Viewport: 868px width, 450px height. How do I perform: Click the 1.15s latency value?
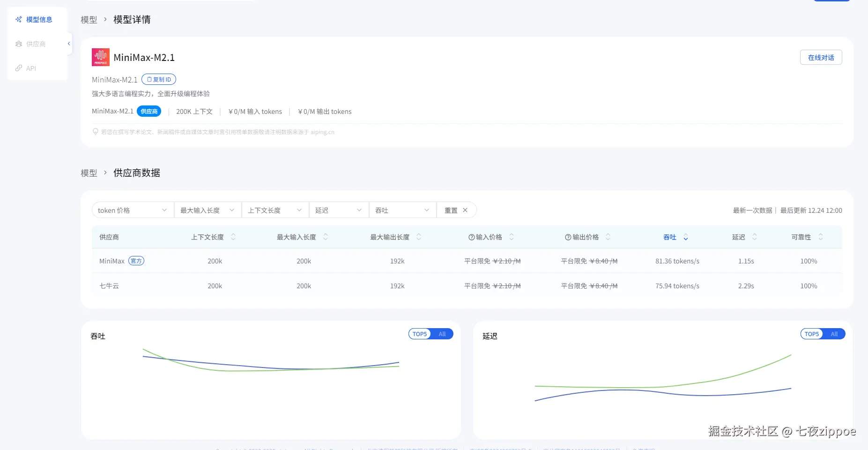(746, 261)
